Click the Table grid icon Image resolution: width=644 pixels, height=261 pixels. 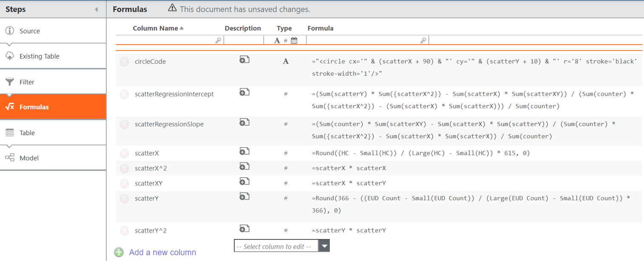pos(10,133)
